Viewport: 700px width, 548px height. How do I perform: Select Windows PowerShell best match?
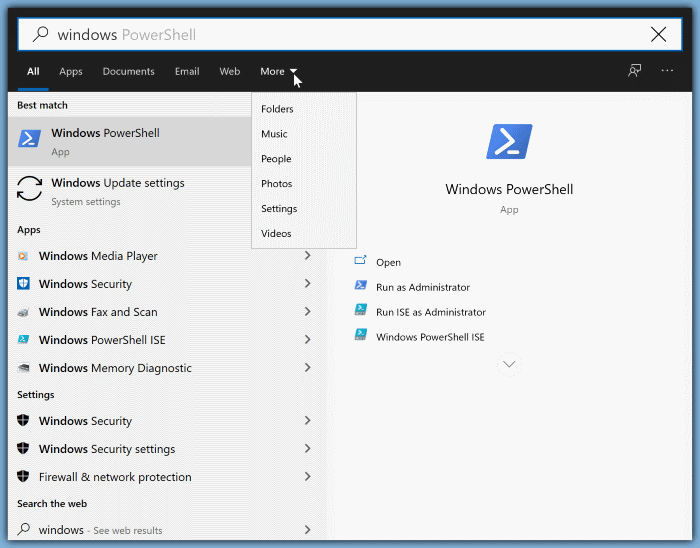pos(129,141)
